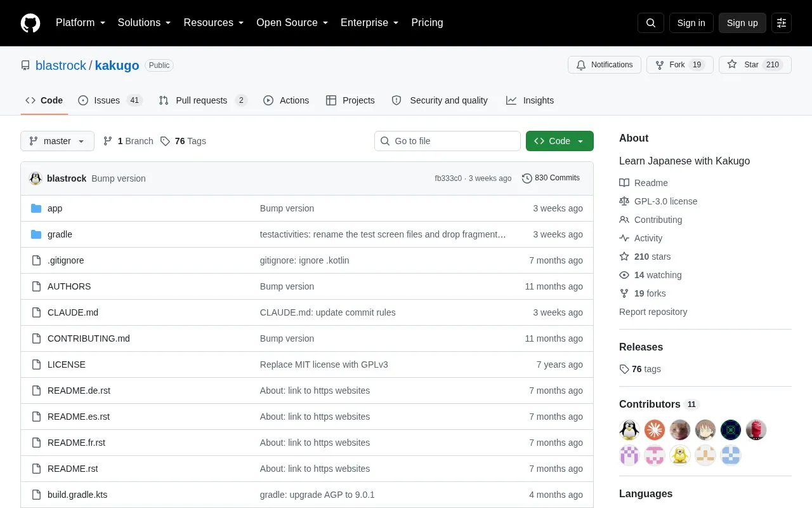
Task: Open the AUTHORS file
Action: click(x=69, y=286)
